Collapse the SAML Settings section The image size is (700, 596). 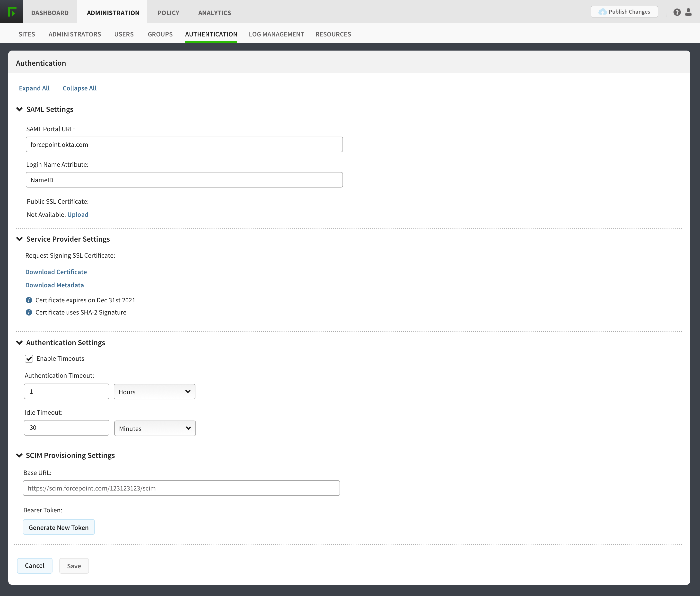pos(20,109)
